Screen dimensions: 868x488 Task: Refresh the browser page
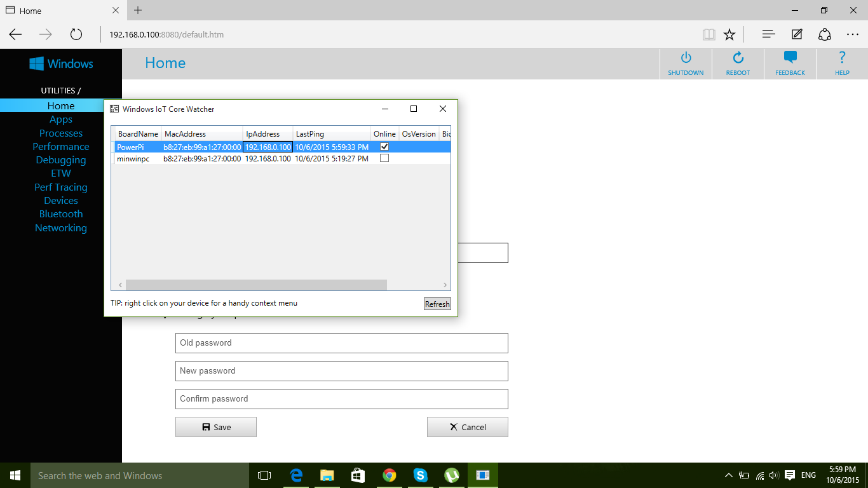pyautogui.click(x=76, y=34)
